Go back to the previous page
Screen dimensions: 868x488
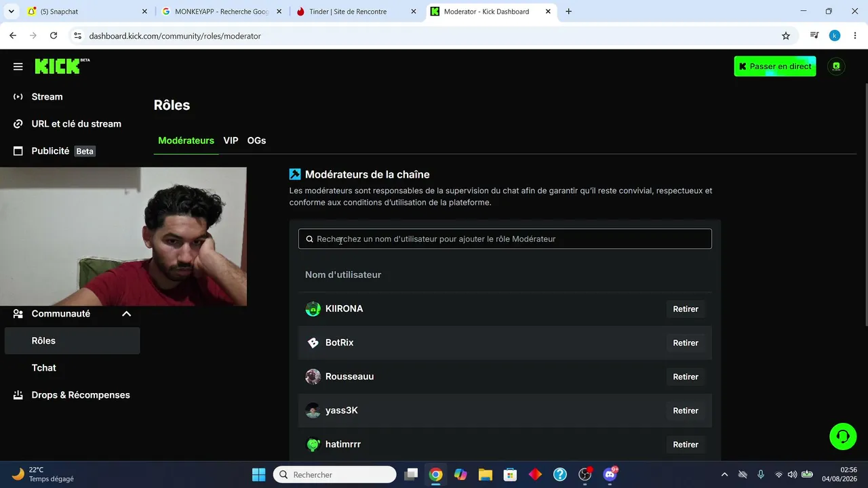tap(13, 36)
